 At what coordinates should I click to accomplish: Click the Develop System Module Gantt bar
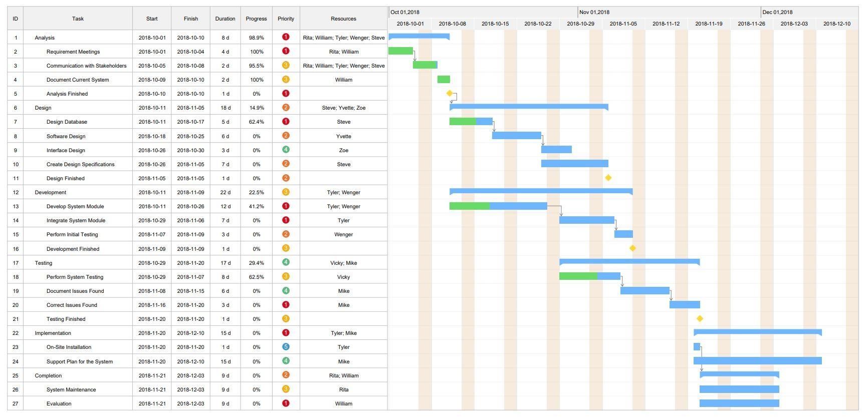click(498, 206)
